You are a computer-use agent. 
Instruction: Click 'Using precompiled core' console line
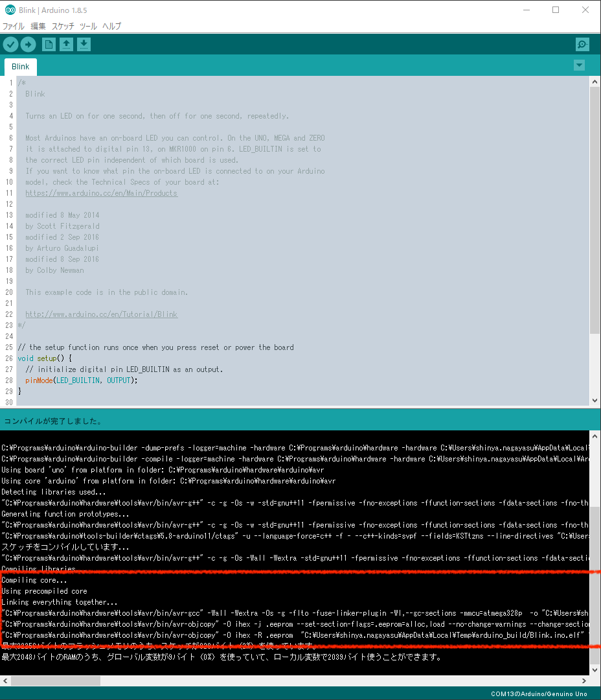[44, 591]
